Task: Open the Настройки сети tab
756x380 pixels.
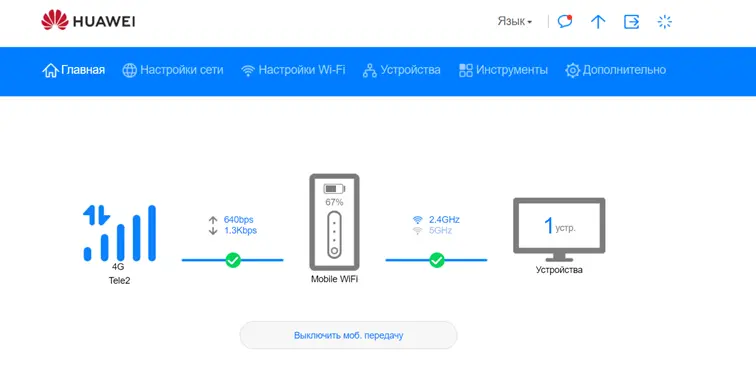Action: (x=173, y=70)
